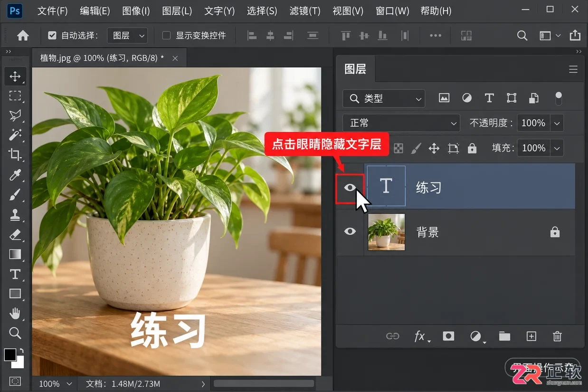Open the 图像(I) menu

[136, 10]
